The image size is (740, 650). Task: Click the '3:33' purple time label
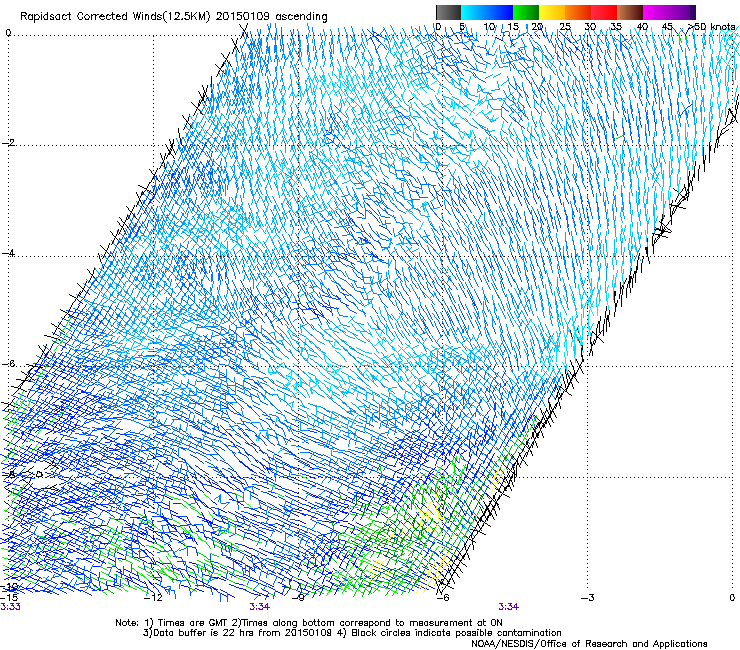coord(10,607)
